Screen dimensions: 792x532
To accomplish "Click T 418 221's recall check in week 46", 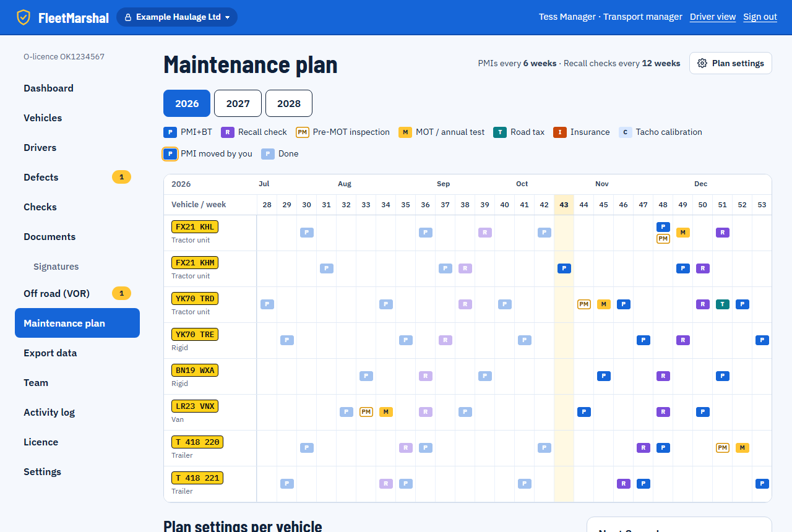I will (x=624, y=484).
